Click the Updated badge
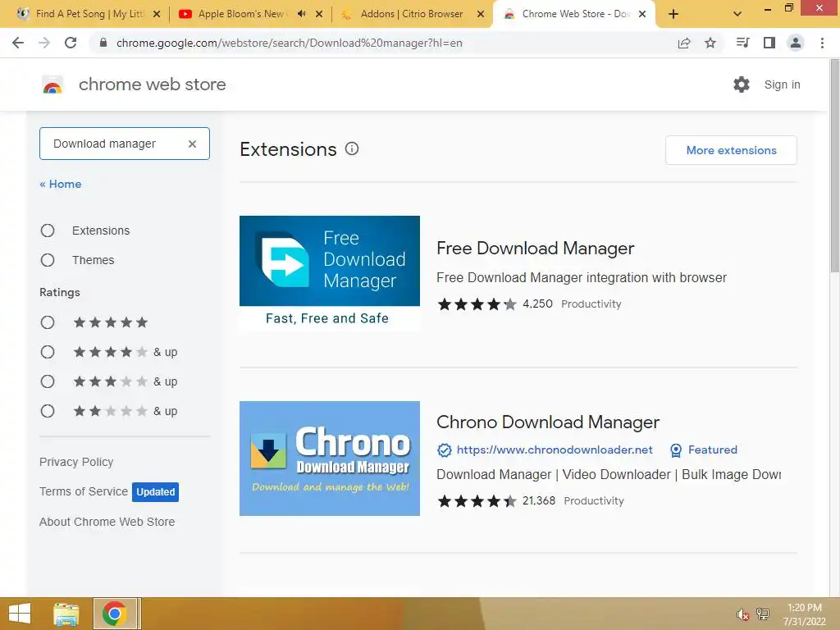Image resolution: width=840 pixels, height=630 pixels. click(x=155, y=492)
